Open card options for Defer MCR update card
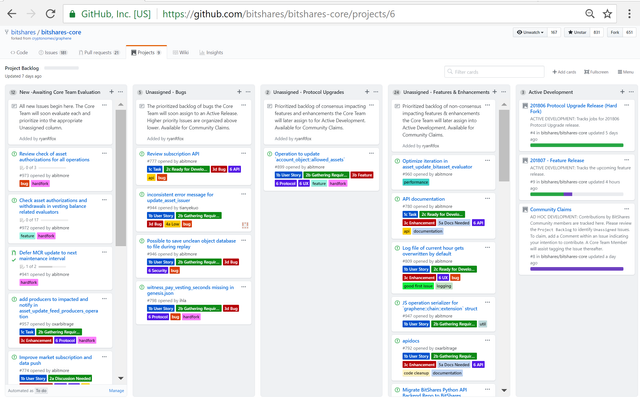The height and width of the screenshot is (400, 640). [104, 252]
